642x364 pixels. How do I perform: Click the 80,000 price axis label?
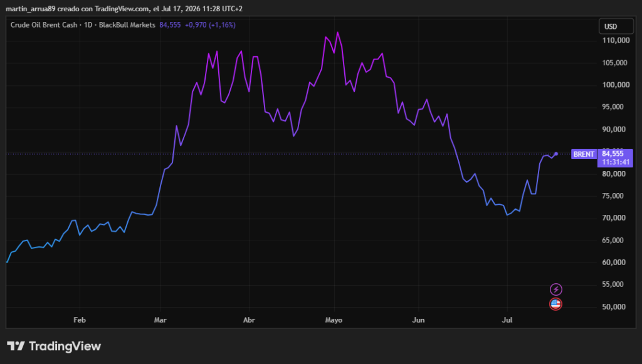[x=614, y=174]
